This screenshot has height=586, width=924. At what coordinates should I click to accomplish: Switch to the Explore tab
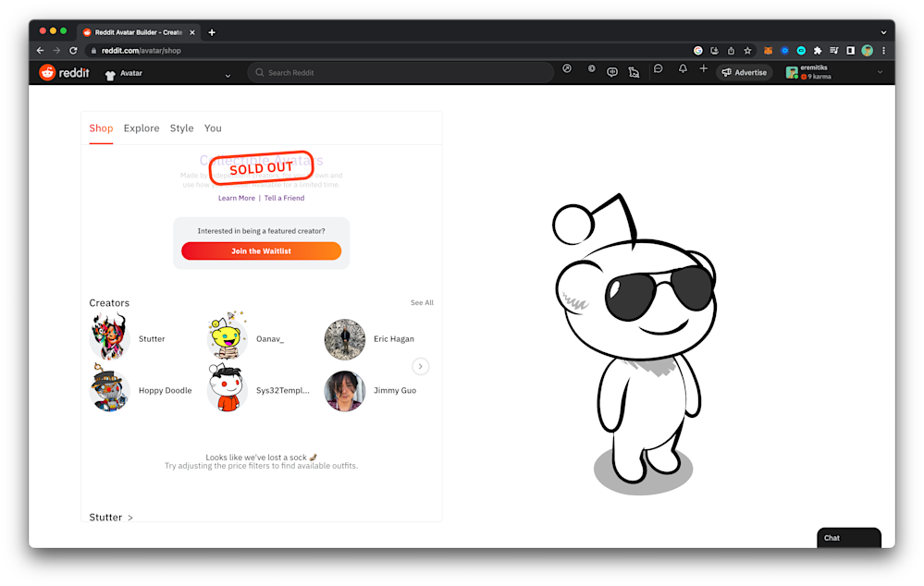142,128
